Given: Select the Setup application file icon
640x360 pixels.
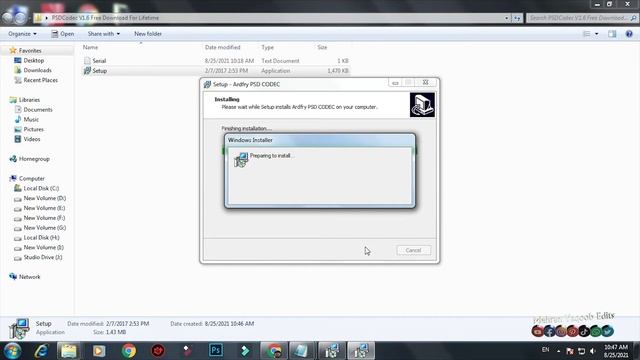Looking at the screenshot, I should [x=87, y=71].
